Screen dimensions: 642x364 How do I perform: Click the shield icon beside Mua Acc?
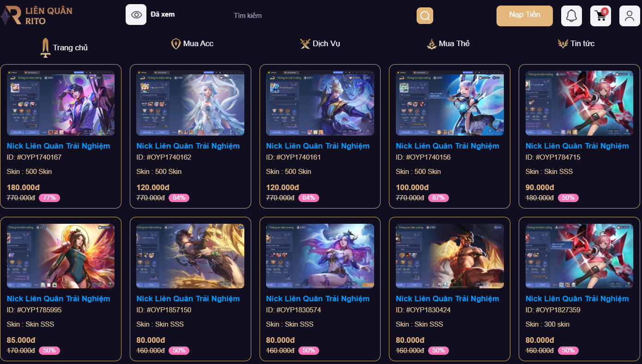[176, 44]
